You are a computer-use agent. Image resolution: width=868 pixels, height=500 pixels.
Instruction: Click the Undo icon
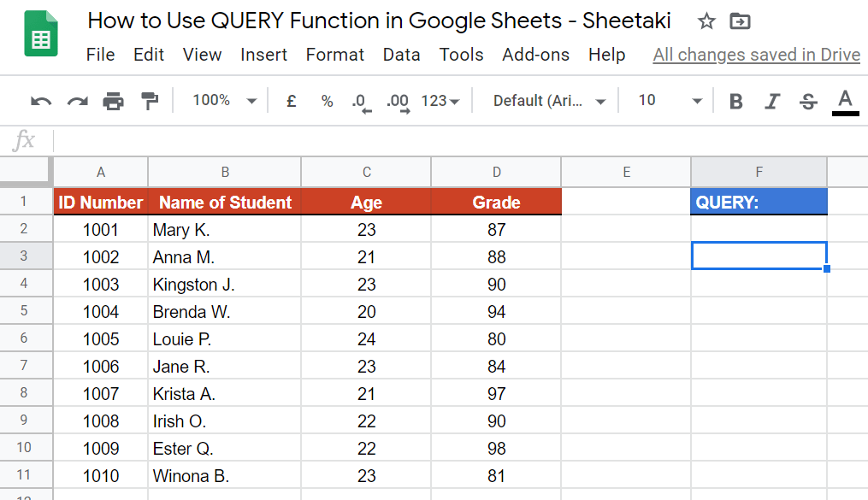pos(40,100)
